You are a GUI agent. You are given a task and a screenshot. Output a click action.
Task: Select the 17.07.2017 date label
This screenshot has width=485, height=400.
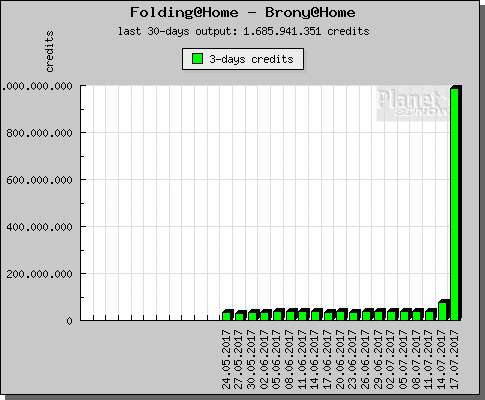click(x=454, y=359)
